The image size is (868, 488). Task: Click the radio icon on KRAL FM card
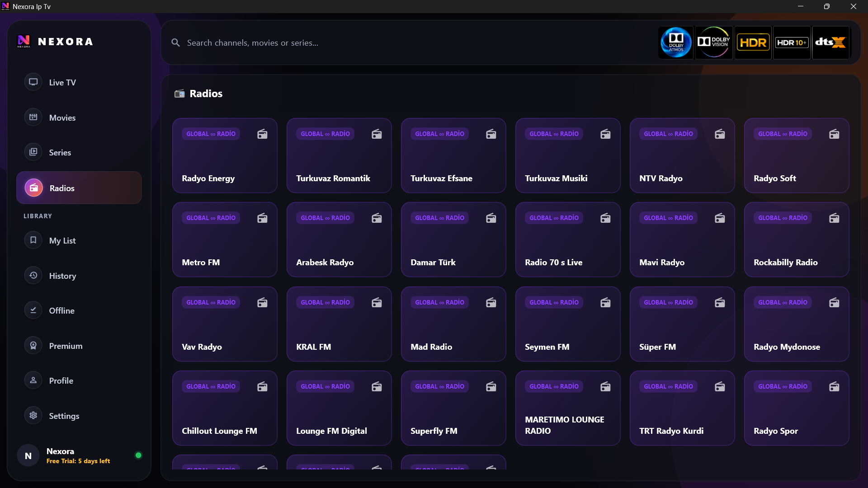click(x=377, y=302)
